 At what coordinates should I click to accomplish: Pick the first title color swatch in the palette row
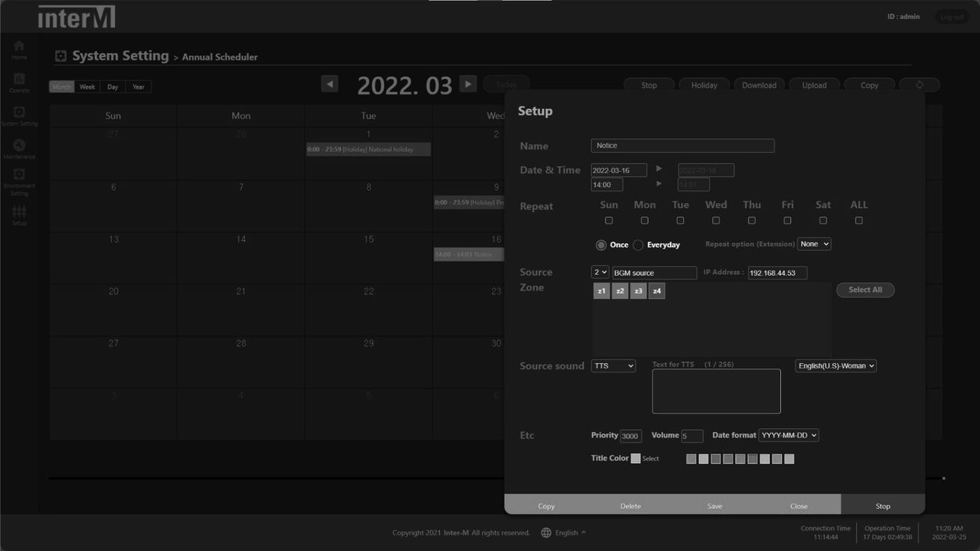tap(691, 459)
